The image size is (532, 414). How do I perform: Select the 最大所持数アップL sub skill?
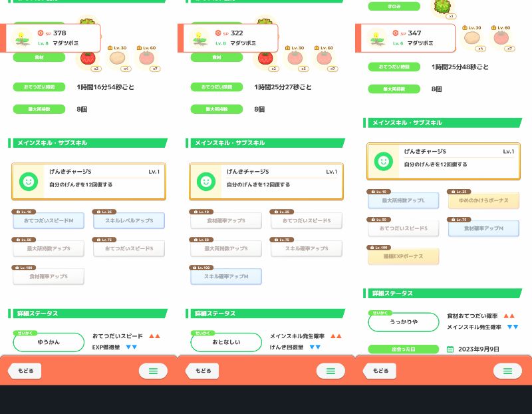(x=404, y=200)
